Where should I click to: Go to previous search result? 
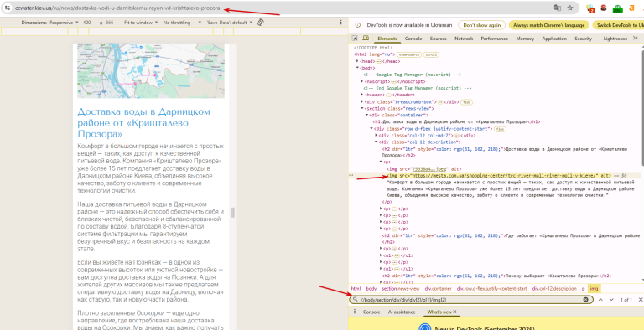600,300
